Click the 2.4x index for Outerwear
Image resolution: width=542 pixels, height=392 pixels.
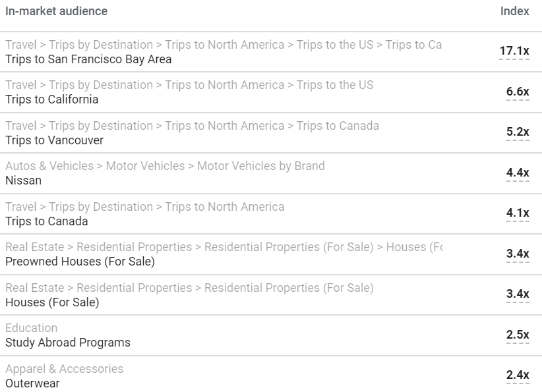tap(518, 375)
